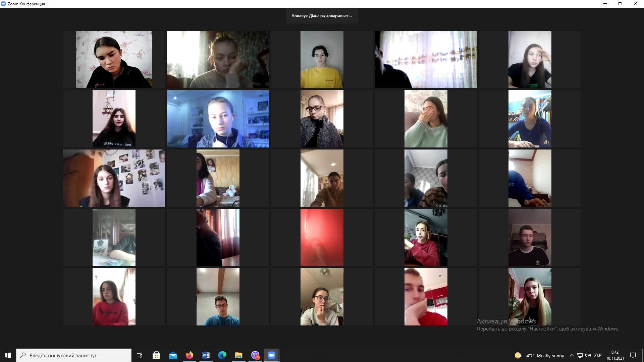
Task: Open the notification center icon
Action: (633, 355)
